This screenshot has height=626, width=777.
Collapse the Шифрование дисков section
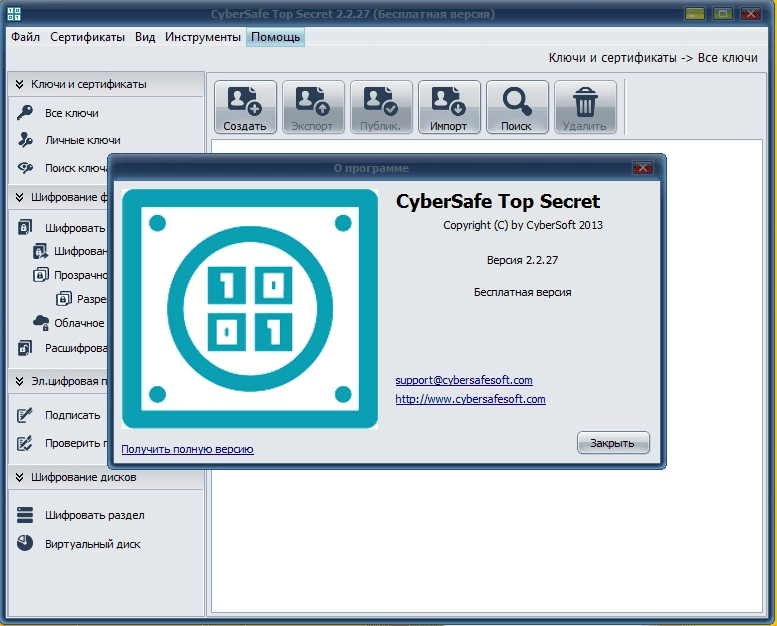pos(19,477)
